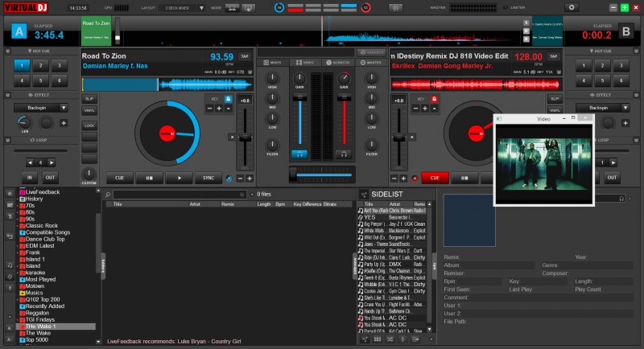Click deck A pitch reset dot button
The image size is (644, 349).
tap(232, 138)
